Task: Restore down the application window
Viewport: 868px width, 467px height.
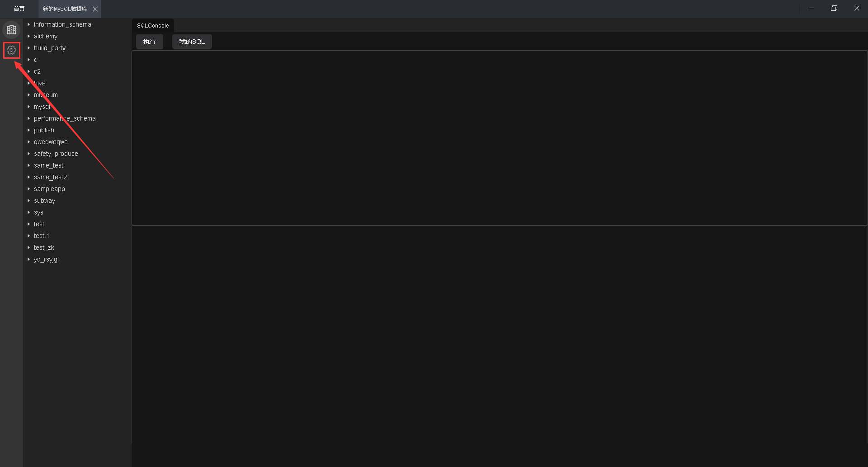Action: [x=834, y=8]
